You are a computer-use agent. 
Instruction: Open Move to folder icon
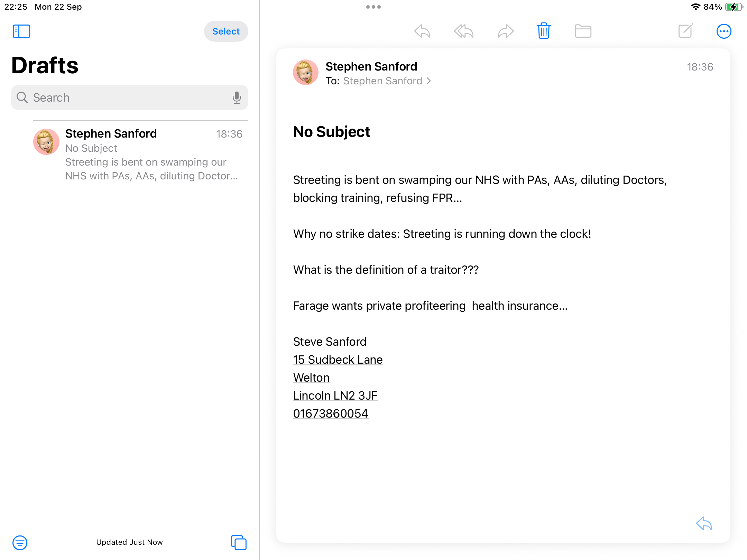583,31
